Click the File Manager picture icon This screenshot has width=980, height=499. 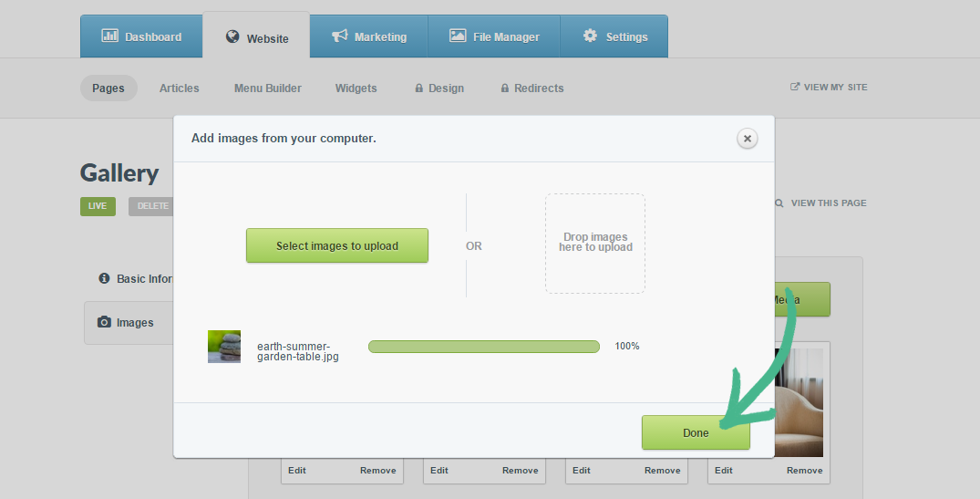point(458,36)
